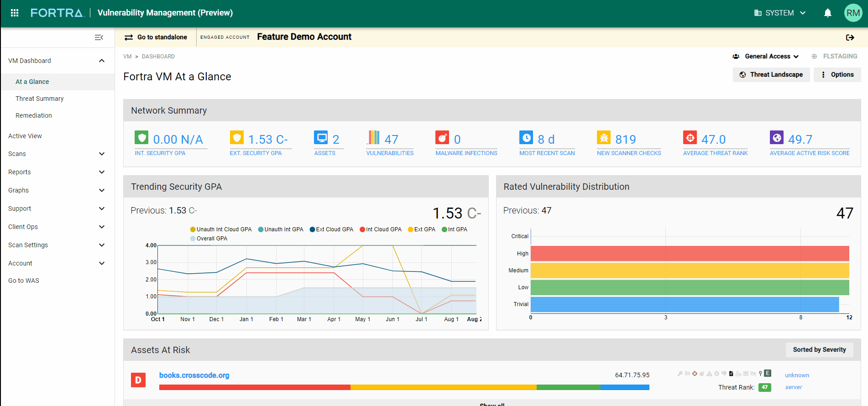The image size is (868, 406).
Task: Toggle the Int Cloud GPA legend series
Action: pyautogui.click(x=381, y=229)
